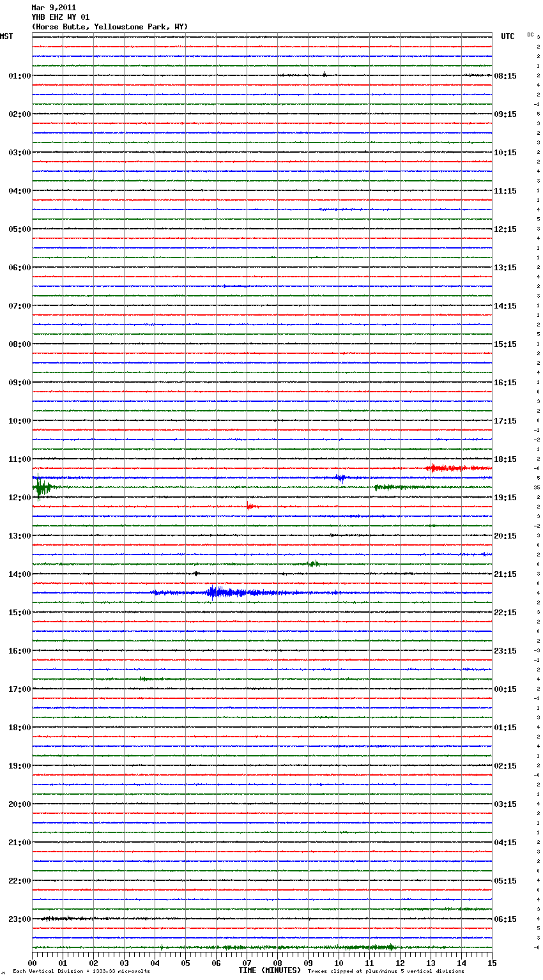Screen dimensions: 543x980
Task: Click the small red burst near minute 7
Action: [x=250, y=507]
